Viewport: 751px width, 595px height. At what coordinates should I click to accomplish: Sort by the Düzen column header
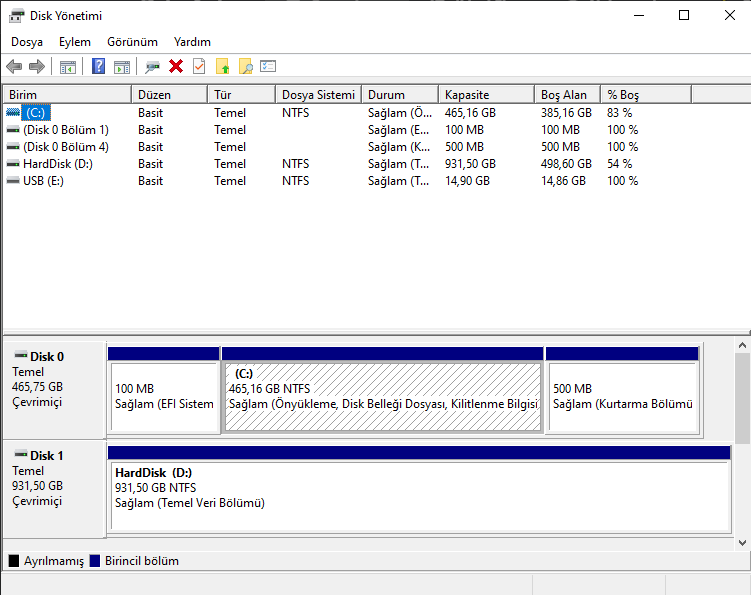tap(170, 94)
